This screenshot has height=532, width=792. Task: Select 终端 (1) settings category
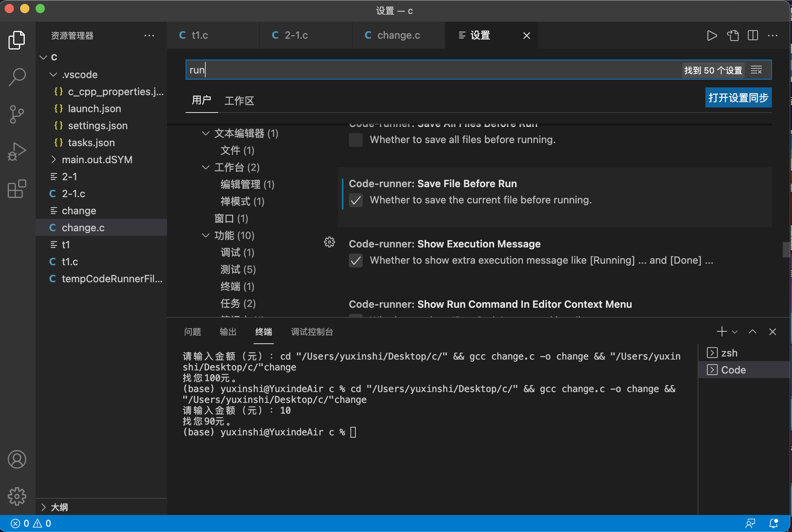tap(237, 286)
